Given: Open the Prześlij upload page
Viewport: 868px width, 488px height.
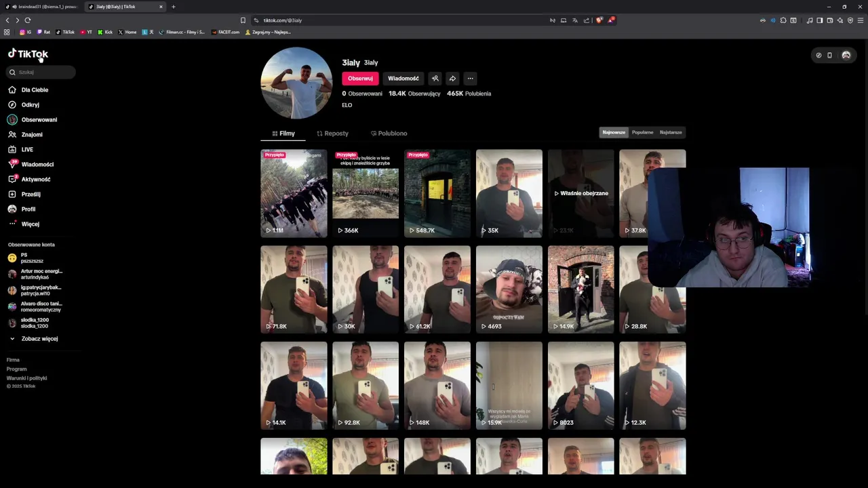Looking at the screenshot, I should click(x=24, y=194).
